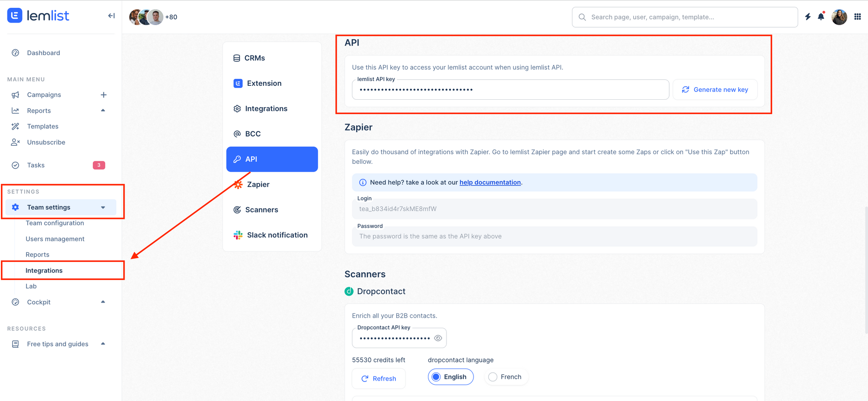
Task: Click the Extension lemlist icon
Action: point(238,83)
